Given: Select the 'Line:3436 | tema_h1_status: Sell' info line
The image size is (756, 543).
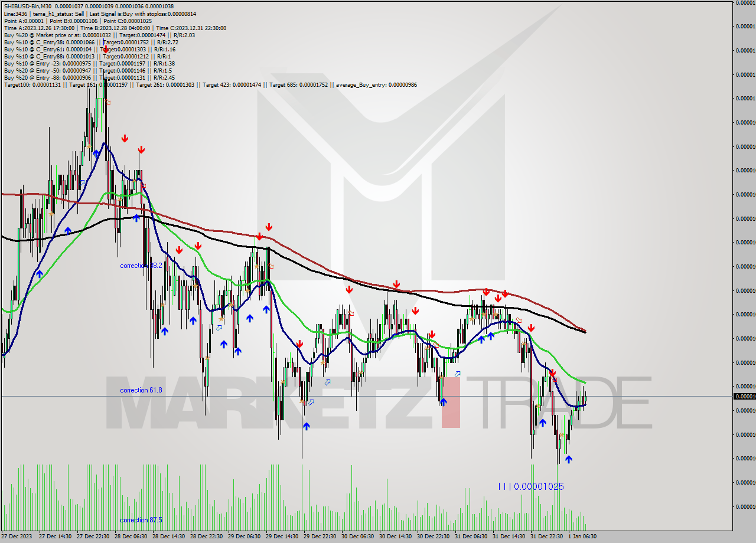Looking at the screenshot, I should 100,14.
